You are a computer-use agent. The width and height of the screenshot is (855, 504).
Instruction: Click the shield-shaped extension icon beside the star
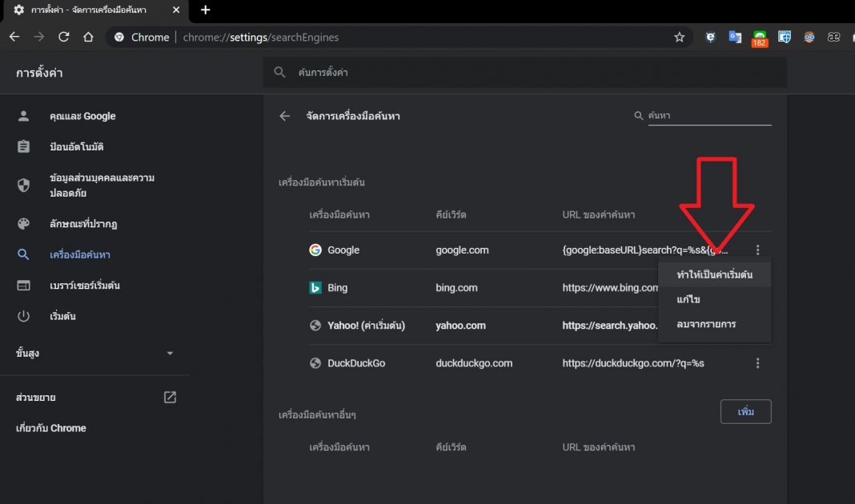pos(710,37)
